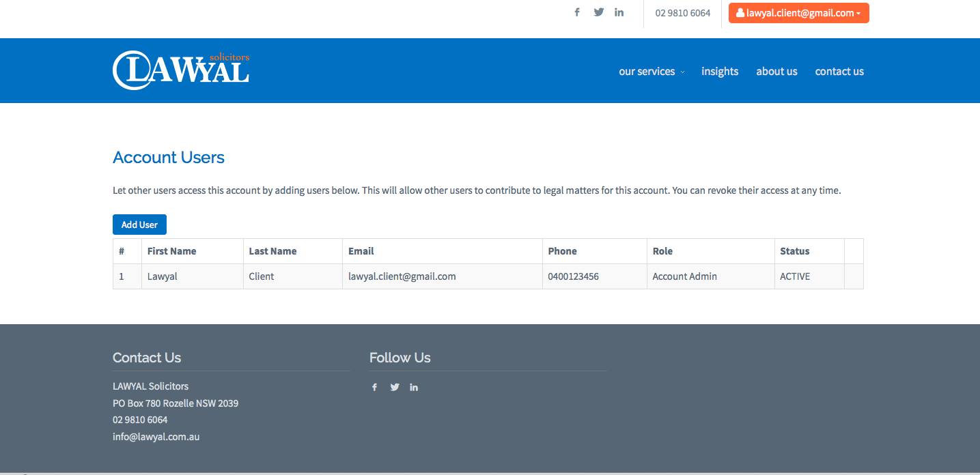Navigate to about us
980x475 pixels.
click(x=776, y=72)
